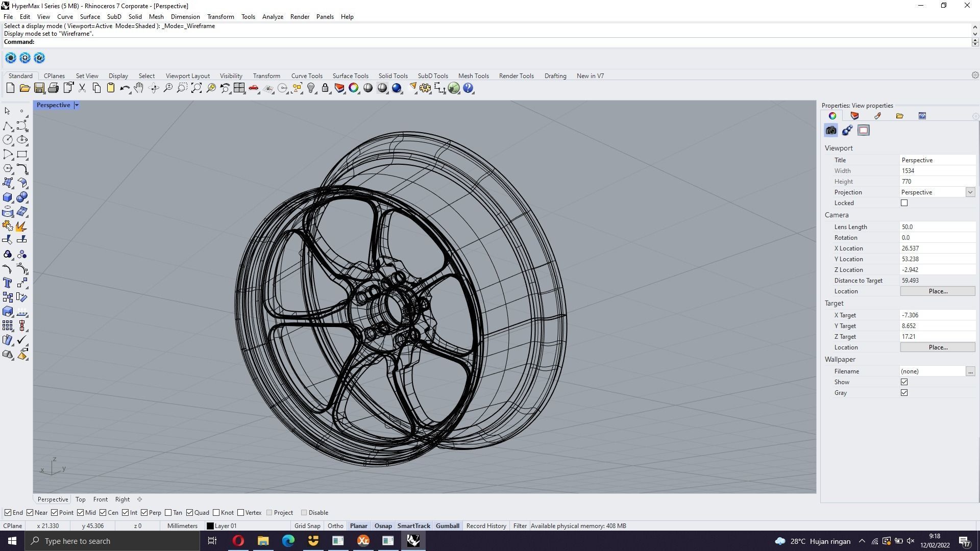Viewport: 980px width, 551px height.
Task: Click the camera view properties icon
Action: pyautogui.click(x=831, y=131)
